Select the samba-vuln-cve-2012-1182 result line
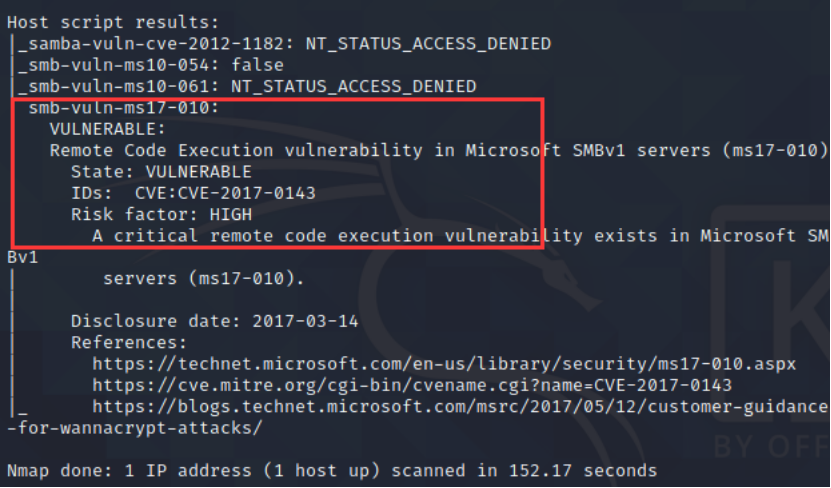Screen dimensions: 831x488 (285, 43)
